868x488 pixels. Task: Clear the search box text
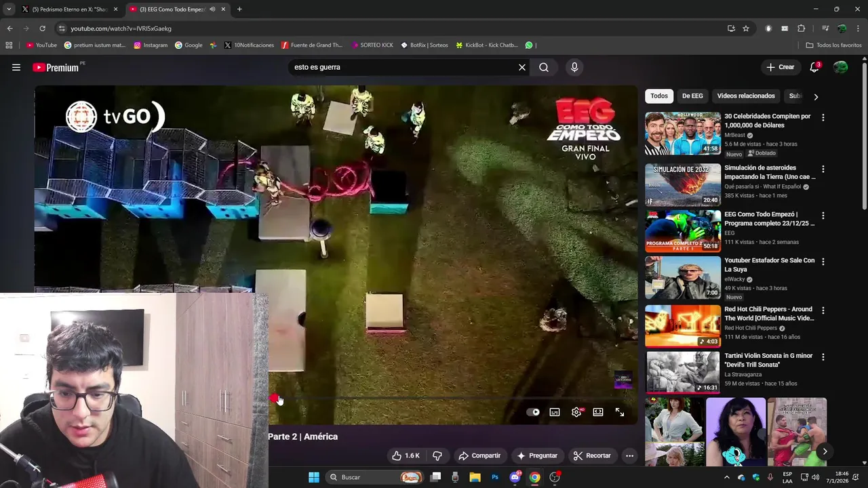[x=522, y=67]
